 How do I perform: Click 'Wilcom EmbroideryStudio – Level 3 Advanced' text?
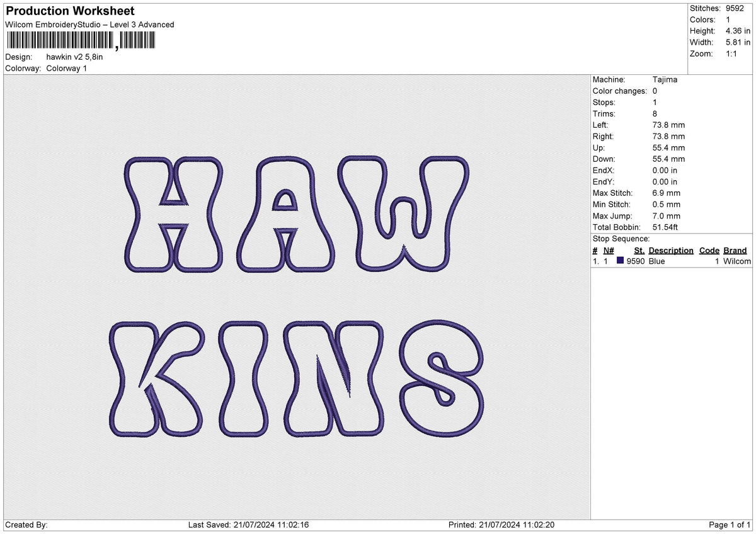point(89,25)
